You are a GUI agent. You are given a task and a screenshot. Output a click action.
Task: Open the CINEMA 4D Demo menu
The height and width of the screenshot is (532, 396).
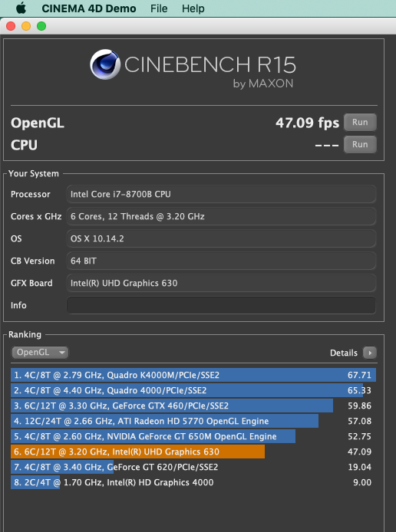click(x=89, y=8)
